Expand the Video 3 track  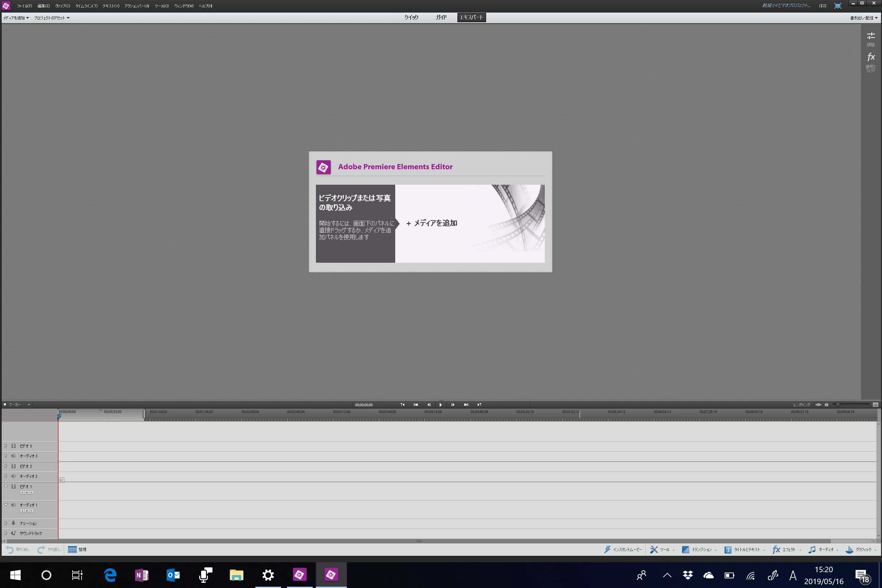[6, 446]
